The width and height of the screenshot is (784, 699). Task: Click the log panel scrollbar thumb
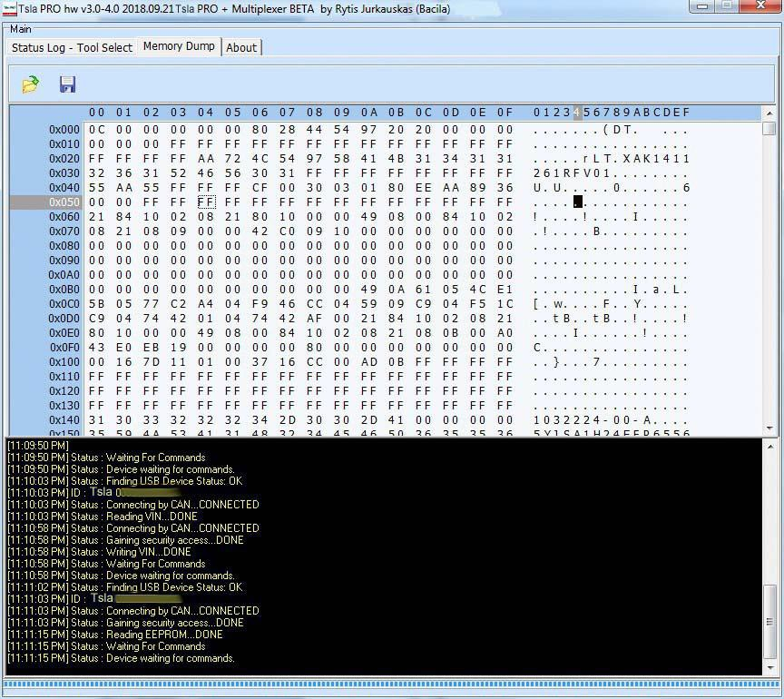point(770,622)
